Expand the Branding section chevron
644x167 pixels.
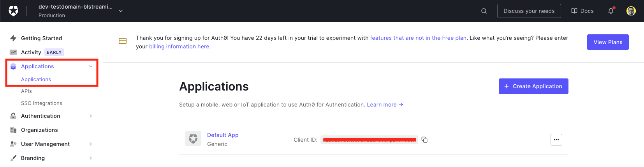coord(91,158)
